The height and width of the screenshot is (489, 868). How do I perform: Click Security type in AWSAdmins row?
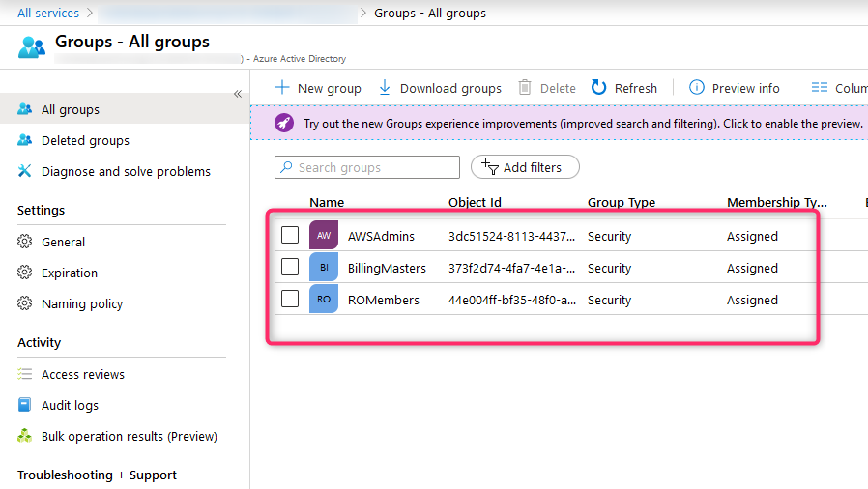coord(610,236)
